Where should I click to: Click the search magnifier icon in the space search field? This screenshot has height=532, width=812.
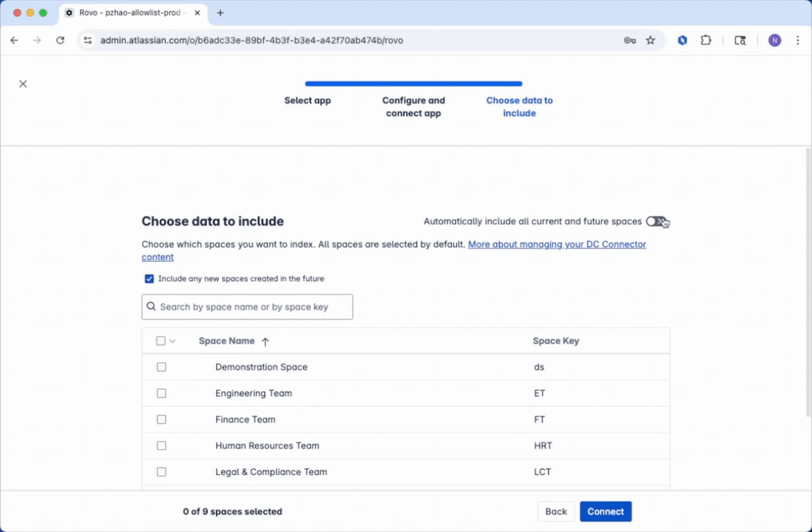[x=152, y=306]
